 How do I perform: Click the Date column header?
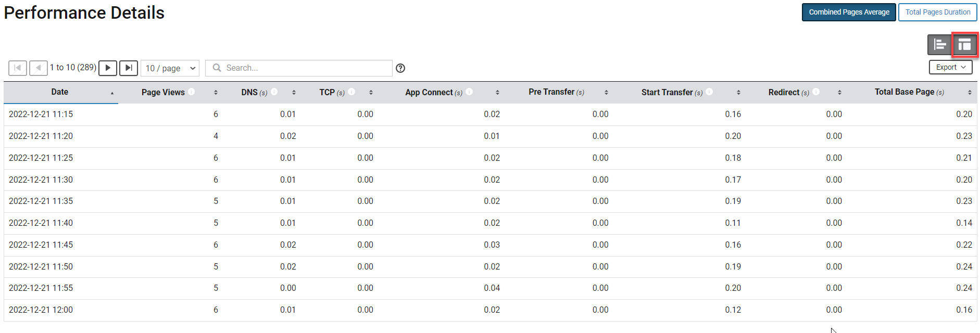pos(60,92)
